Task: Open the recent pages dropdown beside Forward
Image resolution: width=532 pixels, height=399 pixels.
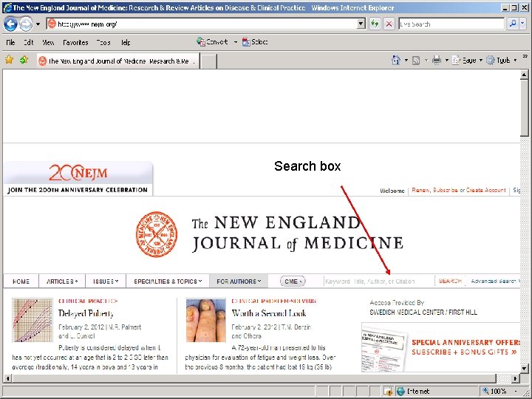Action: coord(38,24)
